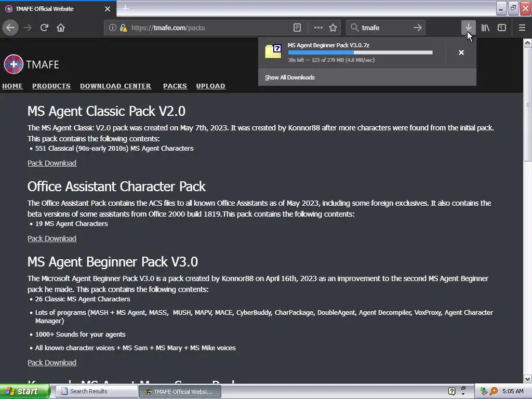This screenshot has width=532, height=399.
Task: Click the safely remove hardware tray icon
Action: 484,391
